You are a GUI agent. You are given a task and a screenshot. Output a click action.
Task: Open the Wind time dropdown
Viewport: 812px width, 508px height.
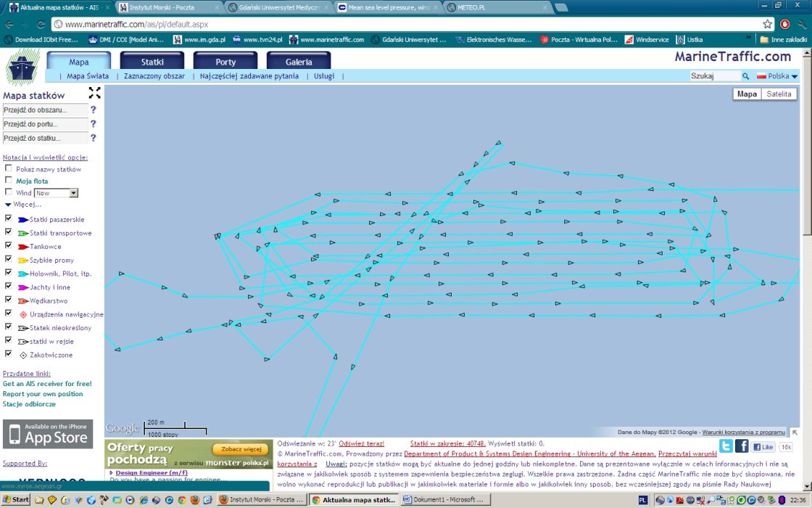[73, 193]
